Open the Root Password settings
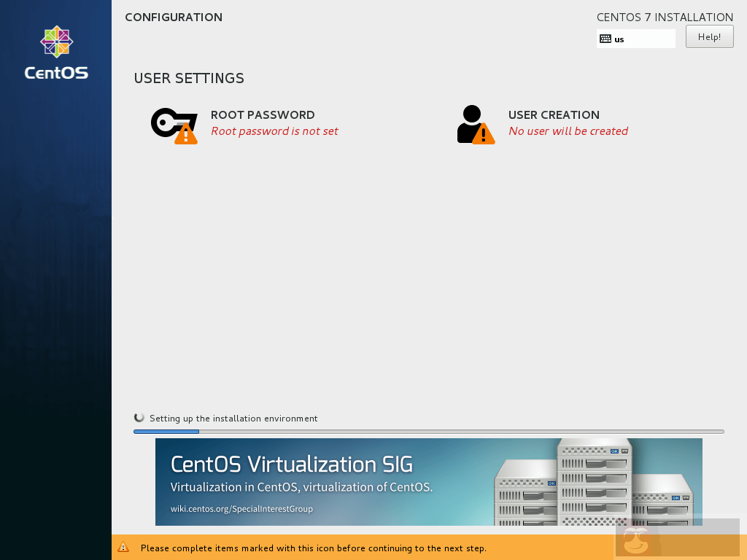Screen dimensions: 747x560 [263, 114]
